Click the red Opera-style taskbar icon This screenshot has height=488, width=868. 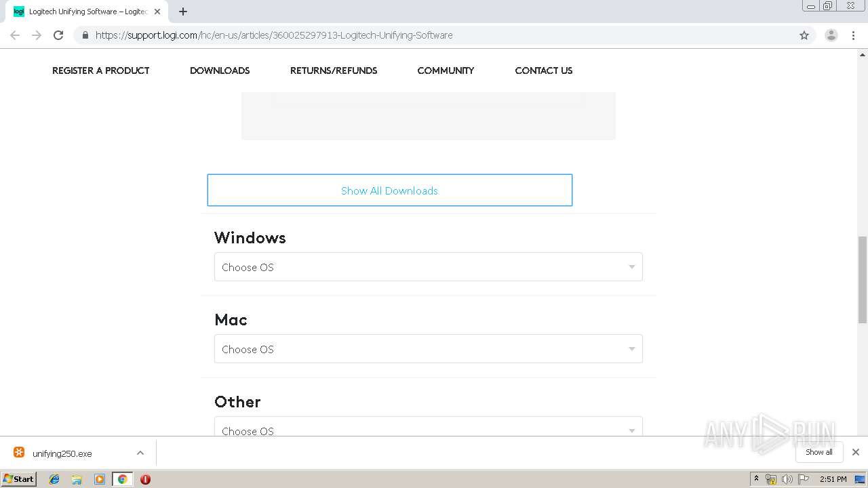point(145,479)
